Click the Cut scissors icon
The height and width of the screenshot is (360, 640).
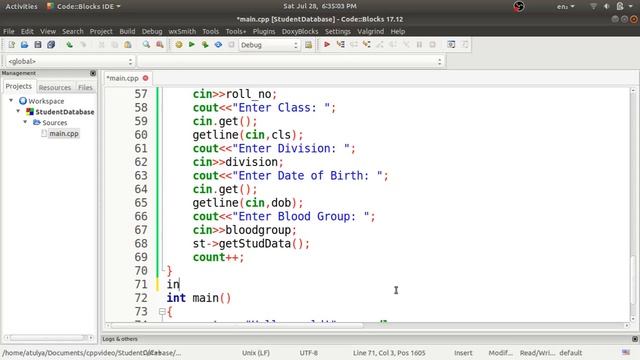(101, 45)
